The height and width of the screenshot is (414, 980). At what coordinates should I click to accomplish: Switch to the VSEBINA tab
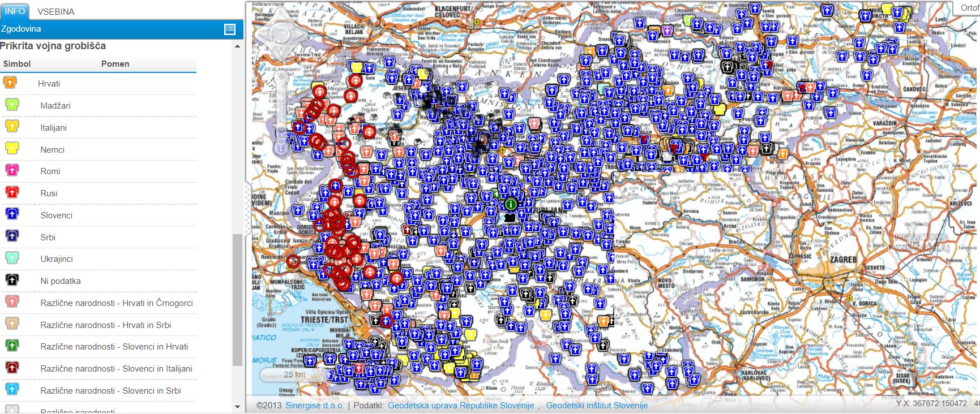[55, 11]
